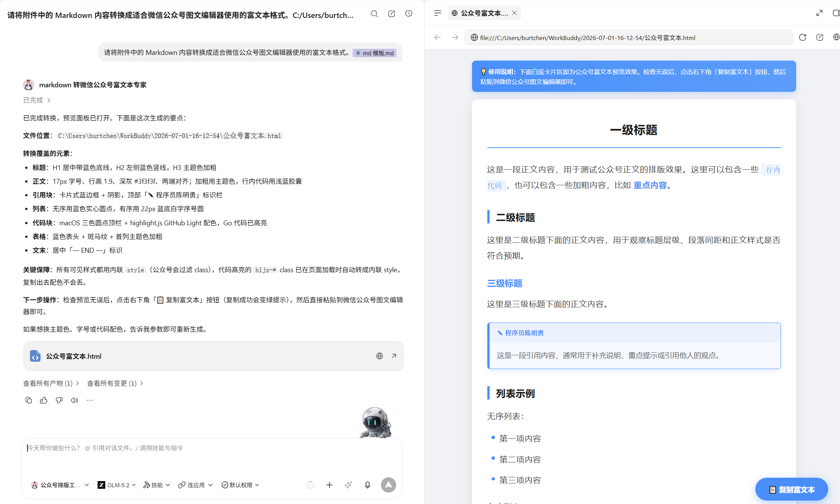840x504 pixels.
Task: Go forward in the preview browser
Action: click(455, 37)
